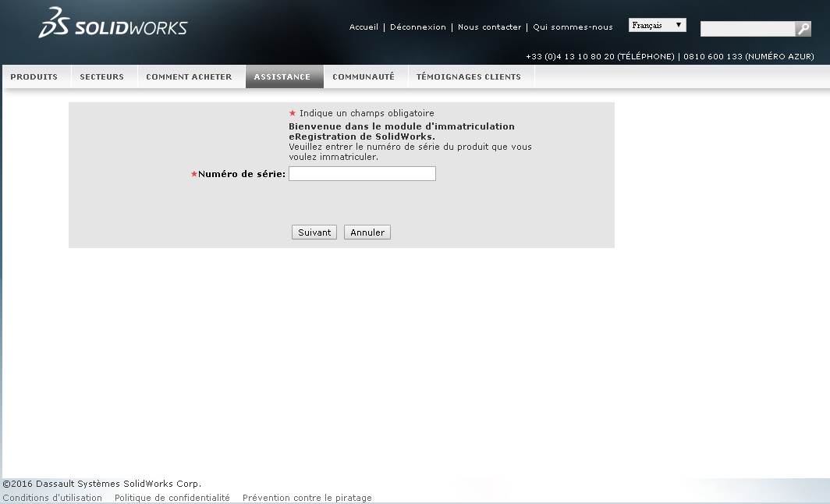Open Prévention contre le piratage link

pyautogui.click(x=307, y=498)
